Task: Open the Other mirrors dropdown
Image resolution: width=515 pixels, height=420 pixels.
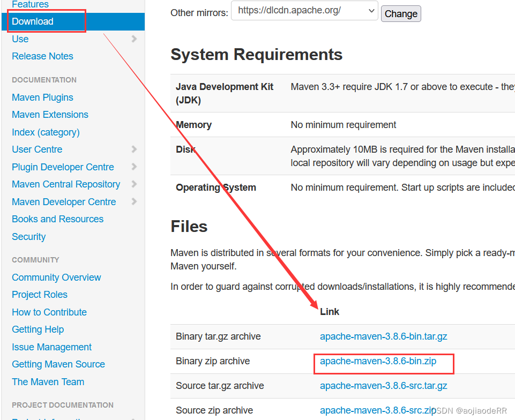Action: (304, 11)
